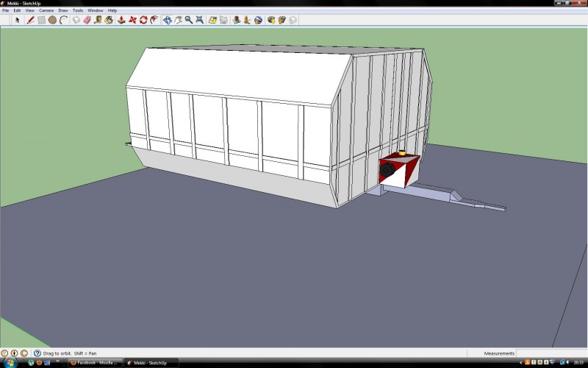Open the Help menu
This screenshot has height=368, width=588.
[x=112, y=10]
